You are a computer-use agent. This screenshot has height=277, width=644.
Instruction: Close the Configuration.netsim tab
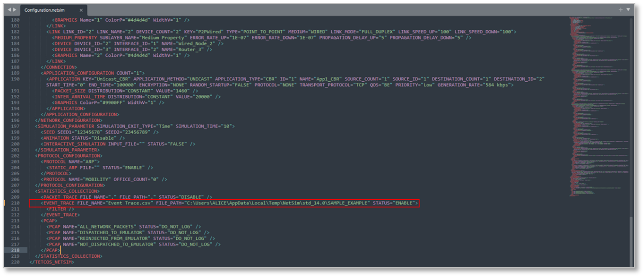click(81, 10)
